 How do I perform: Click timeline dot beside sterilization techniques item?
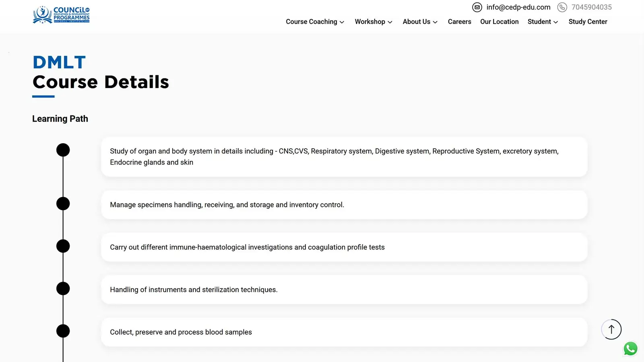point(63,288)
